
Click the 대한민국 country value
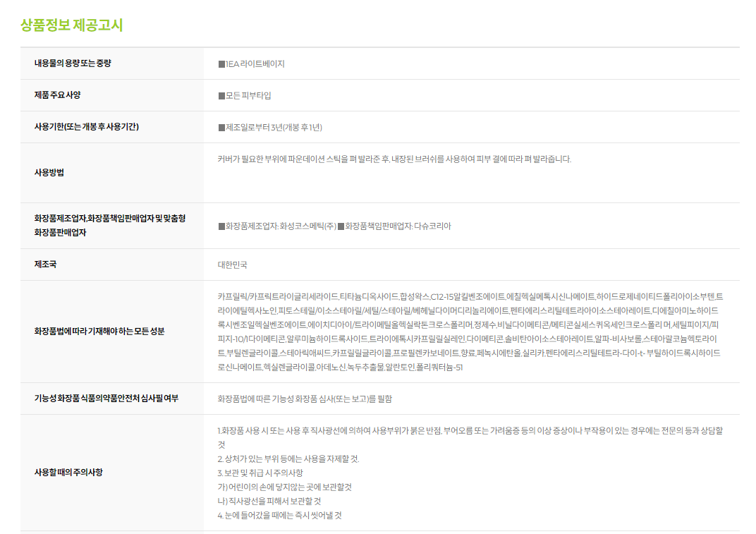point(233,265)
